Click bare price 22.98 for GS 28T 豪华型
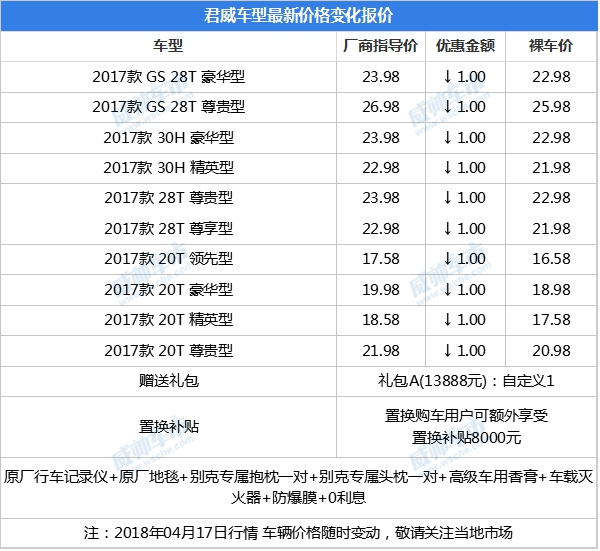The height and width of the screenshot is (551, 600). point(551,77)
